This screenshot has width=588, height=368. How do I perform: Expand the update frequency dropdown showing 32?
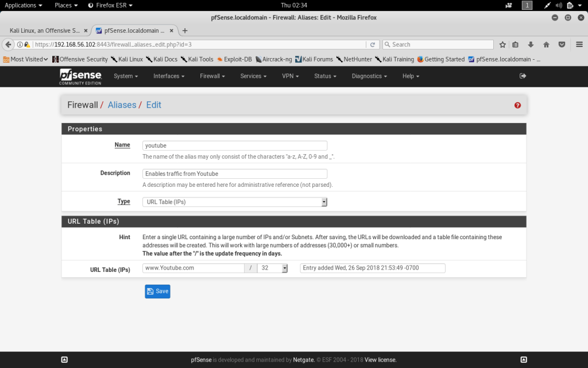(x=272, y=268)
